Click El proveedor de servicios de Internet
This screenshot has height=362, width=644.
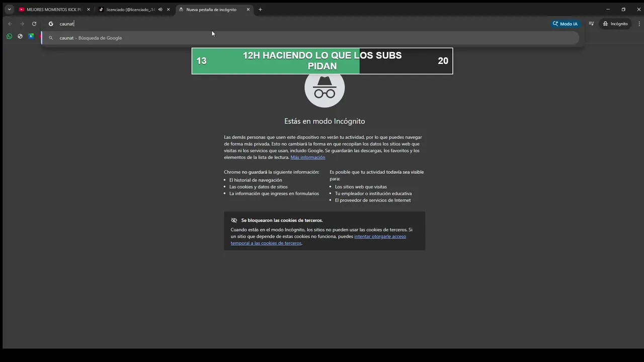tap(373, 200)
